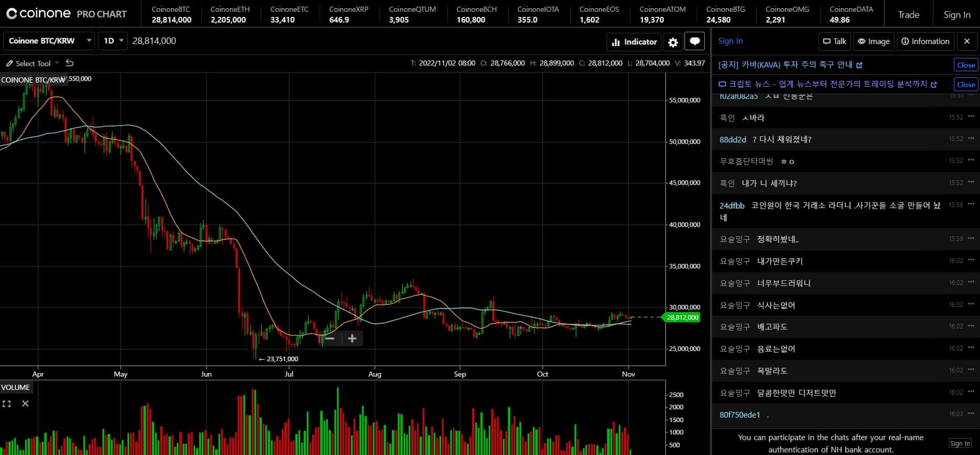Switch to the Talk tab

pos(835,42)
